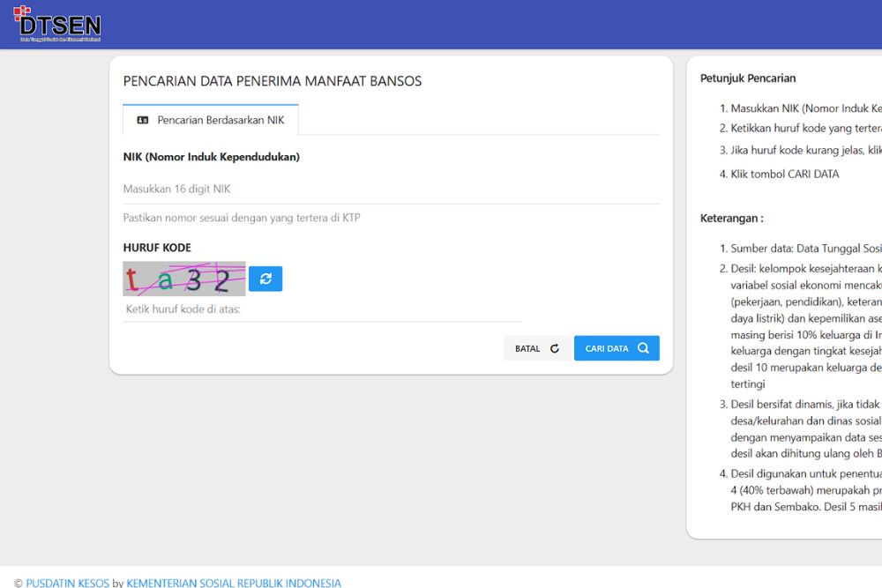Viewport: 882px width, 588px height.
Task: Refresh the captcha code image
Action: click(265, 279)
